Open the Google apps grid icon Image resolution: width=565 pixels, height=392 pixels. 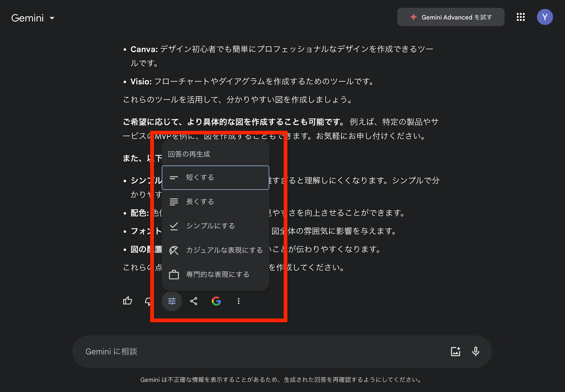coord(521,17)
